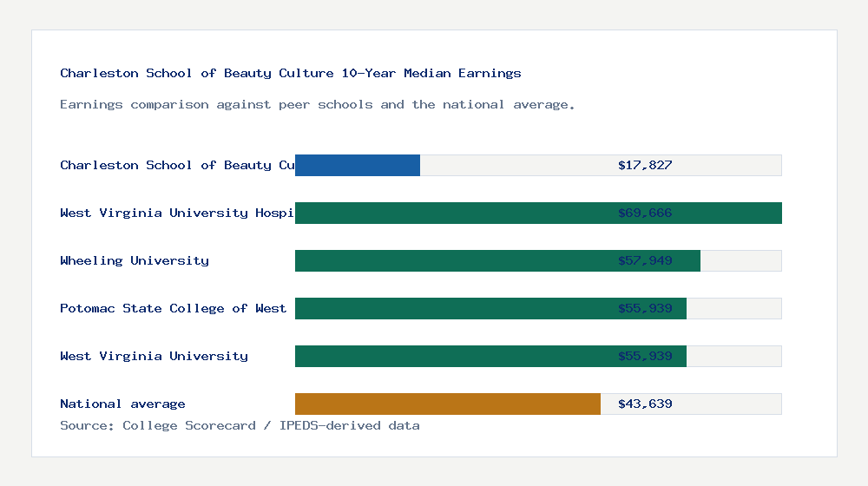868x486 pixels.
Task: Click the Charleston School of Beauty row label
Action: point(177,165)
